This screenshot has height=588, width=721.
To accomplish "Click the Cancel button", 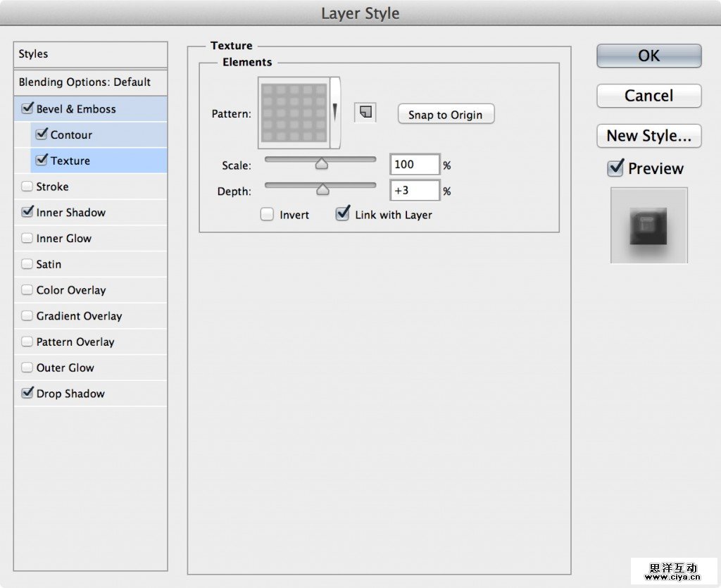I will point(648,96).
